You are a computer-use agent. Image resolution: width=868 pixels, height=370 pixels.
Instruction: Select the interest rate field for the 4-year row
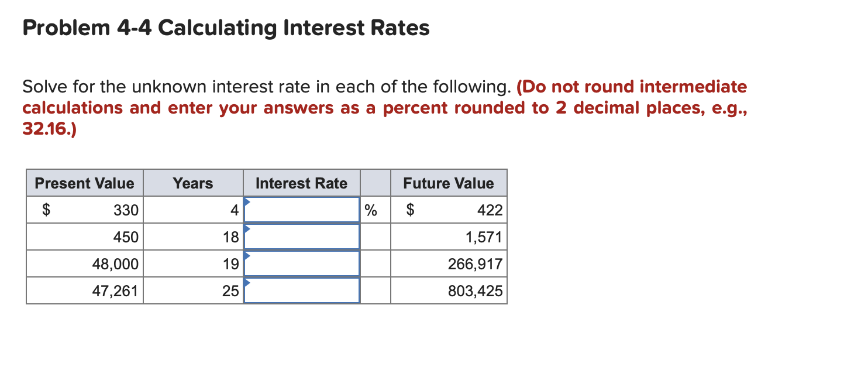[x=302, y=210]
